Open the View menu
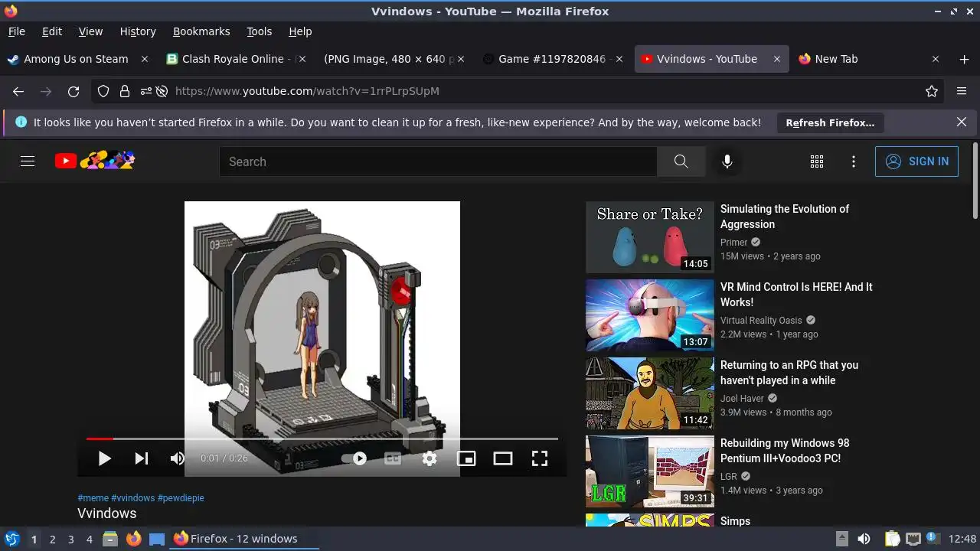The height and width of the screenshot is (551, 980). coord(90,31)
